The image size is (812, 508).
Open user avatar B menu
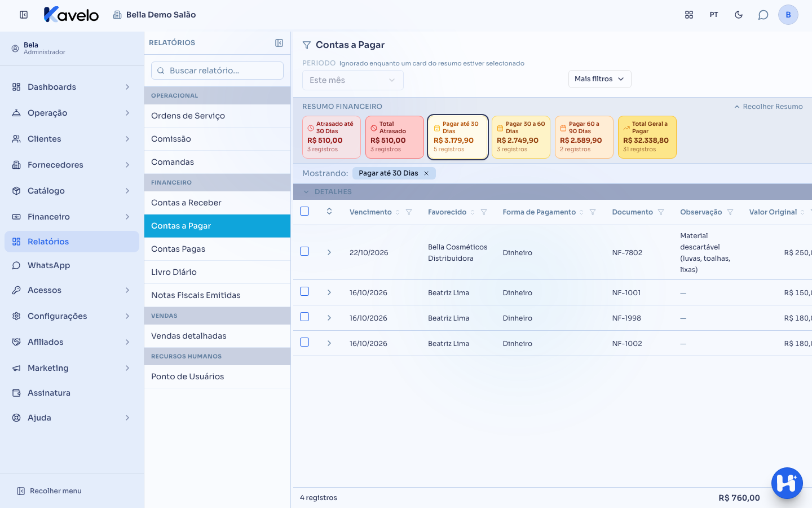click(788, 15)
